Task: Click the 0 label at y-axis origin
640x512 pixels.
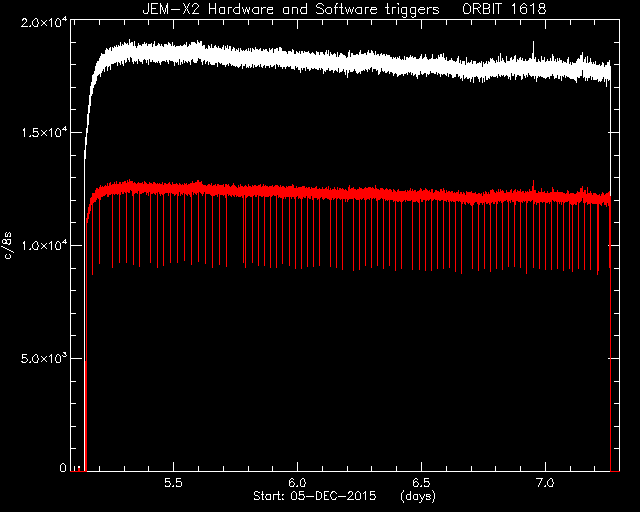Action: pos(63,467)
